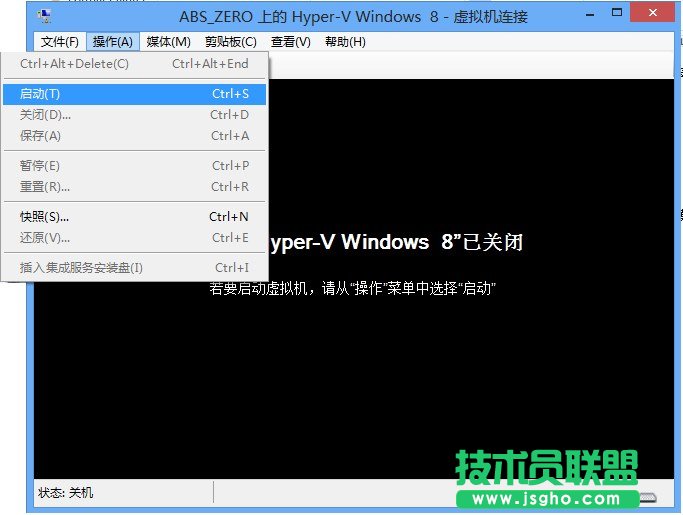Click the Hyper-V Windows 8 已关闭 heading
Screen dimensions: 683x515
[x=396, y=242]
